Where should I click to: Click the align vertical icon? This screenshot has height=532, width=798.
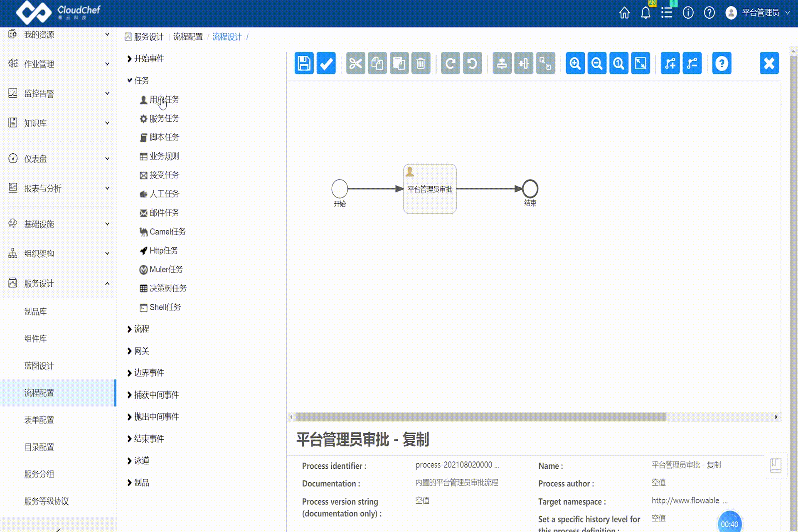pos(502,64)
